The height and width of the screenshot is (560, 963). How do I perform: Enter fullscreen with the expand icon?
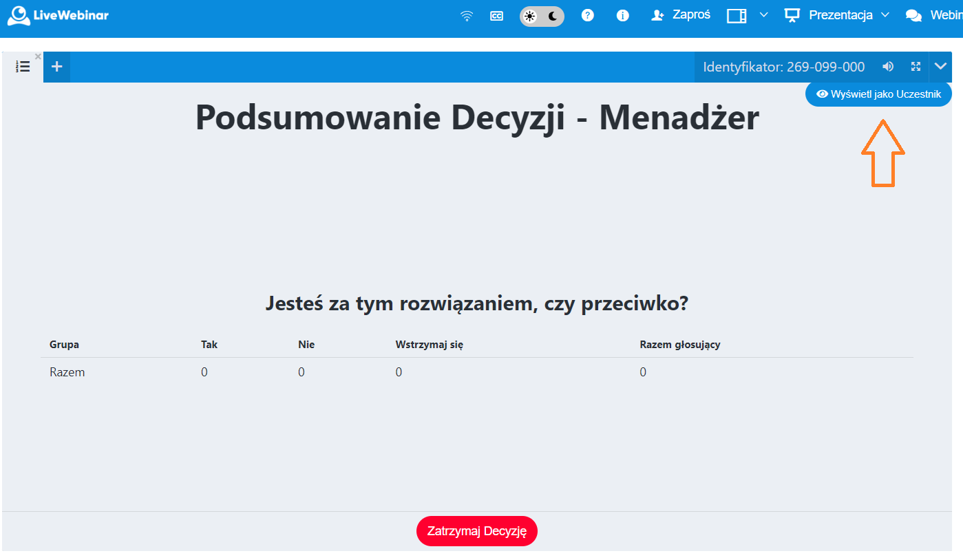(x=916, y=67)
